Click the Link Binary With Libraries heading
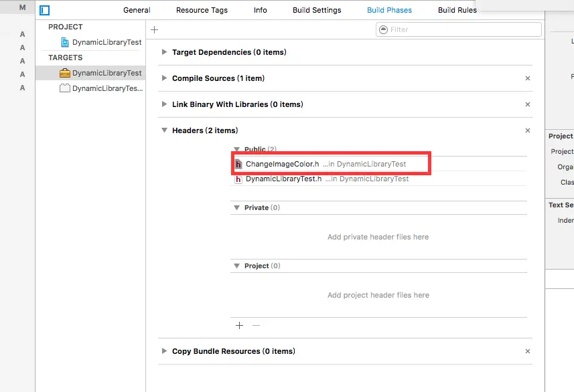Image resolution: width=574 pixels, height=392 pixels. point(238,104)
